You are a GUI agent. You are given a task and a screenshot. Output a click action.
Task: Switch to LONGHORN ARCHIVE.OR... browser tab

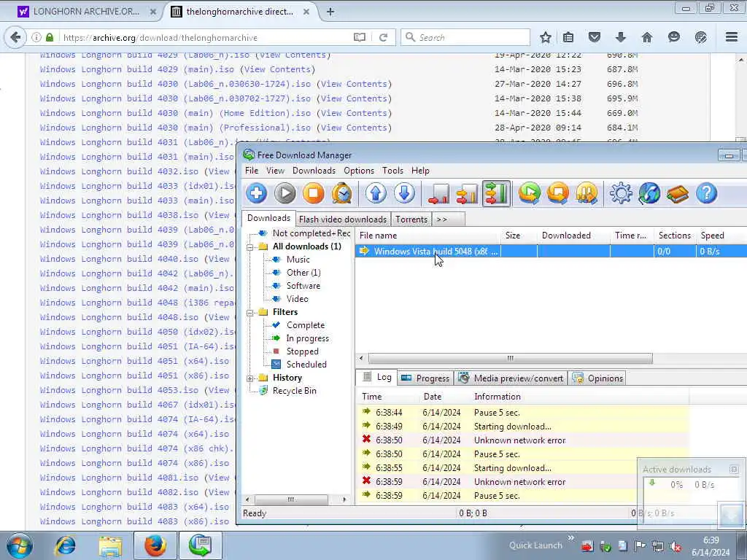click(x=86, y=12)
